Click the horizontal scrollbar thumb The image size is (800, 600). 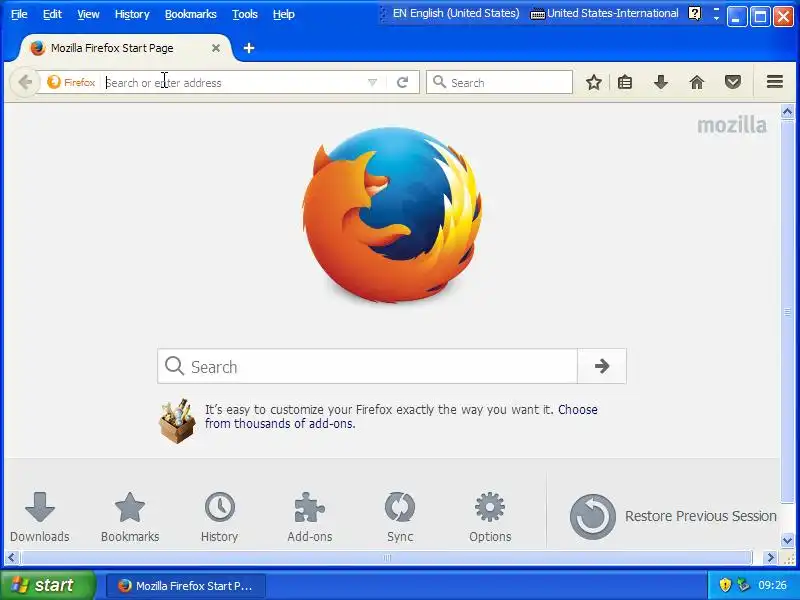pyautogui.click(x=387, y=557)
